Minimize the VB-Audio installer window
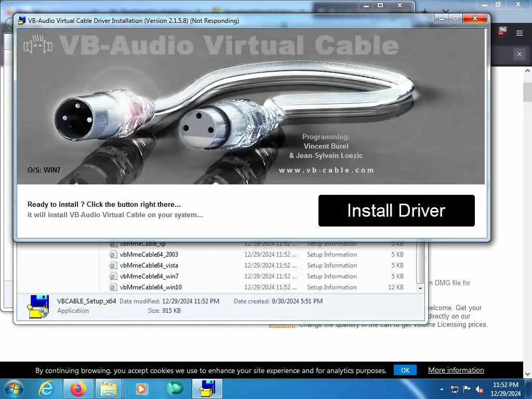 [442, 18]
